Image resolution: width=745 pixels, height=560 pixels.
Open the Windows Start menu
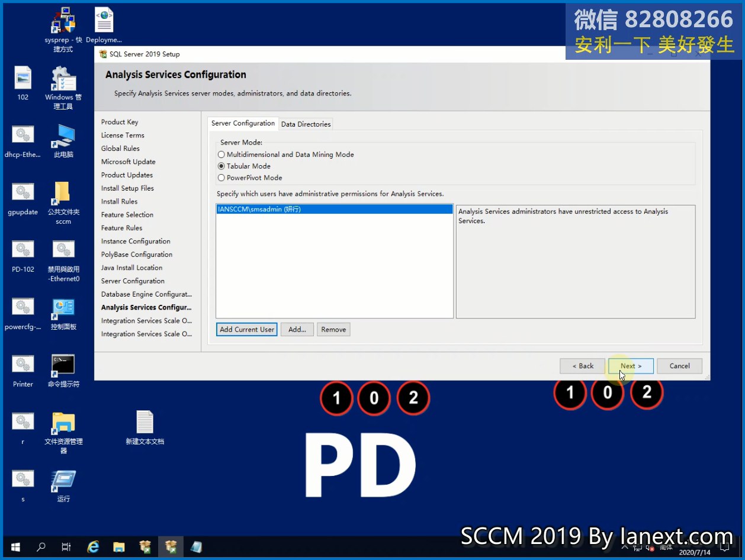(15, 548)
